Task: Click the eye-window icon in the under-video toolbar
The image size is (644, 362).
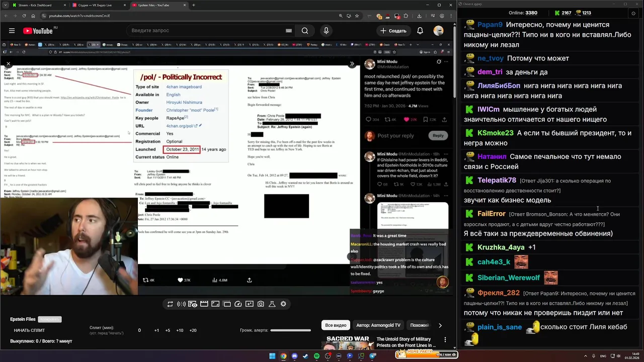Action: pyautogui.click(x=193, y=304)
